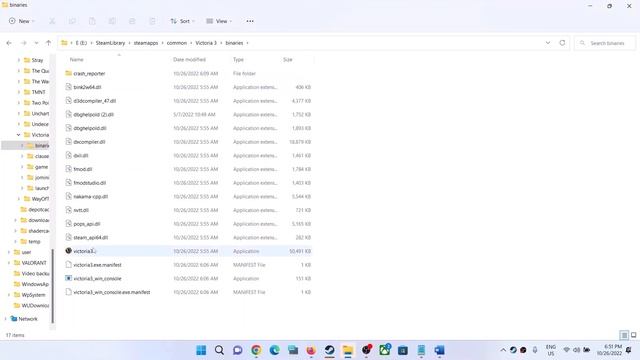Expand the Network node in the tree
The width and height of the screenshot is (640, 360).
tap(5, 319)
